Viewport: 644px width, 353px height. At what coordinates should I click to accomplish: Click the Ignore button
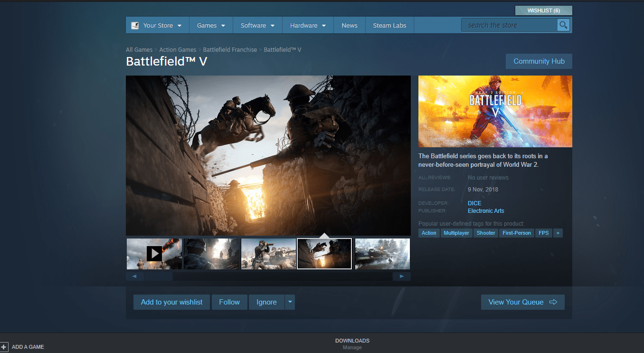(266, 302)
